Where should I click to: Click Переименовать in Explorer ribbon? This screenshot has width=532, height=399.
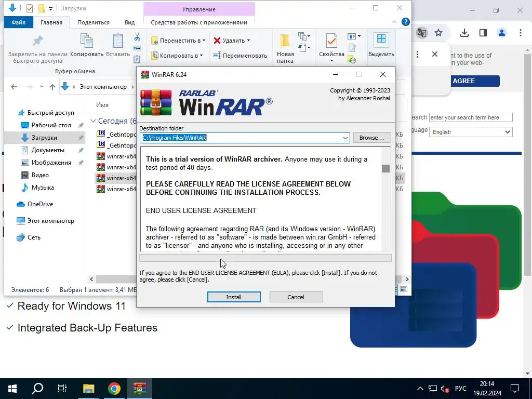click(240, 55)
